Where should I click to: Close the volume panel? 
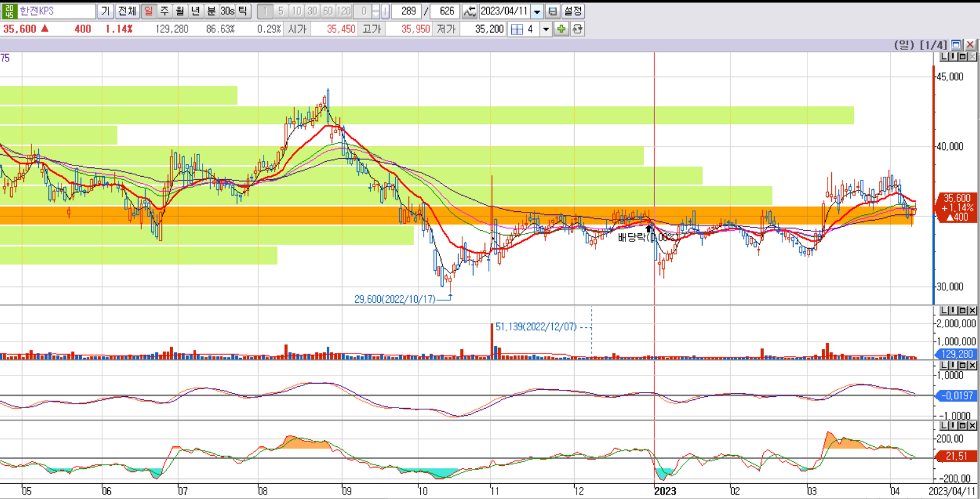coord(972,310)
